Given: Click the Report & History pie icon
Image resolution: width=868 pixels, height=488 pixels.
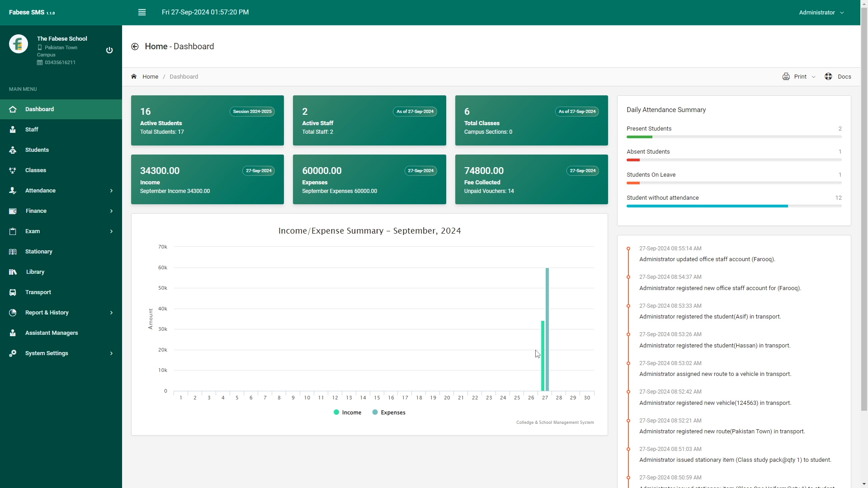Looking at the screenshot, I should [13, 313].
